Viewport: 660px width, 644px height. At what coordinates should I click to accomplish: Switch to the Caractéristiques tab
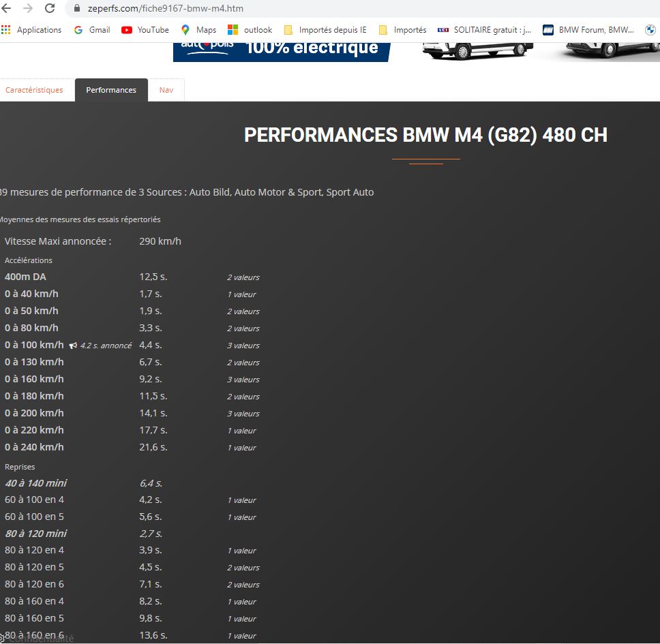[x=34, y=90]
